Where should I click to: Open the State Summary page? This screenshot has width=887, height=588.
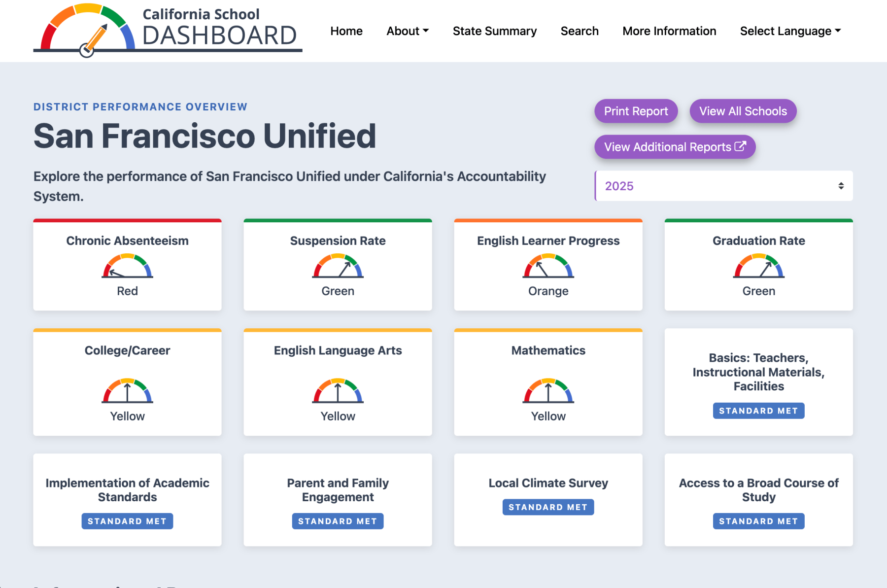pos(495,31)
